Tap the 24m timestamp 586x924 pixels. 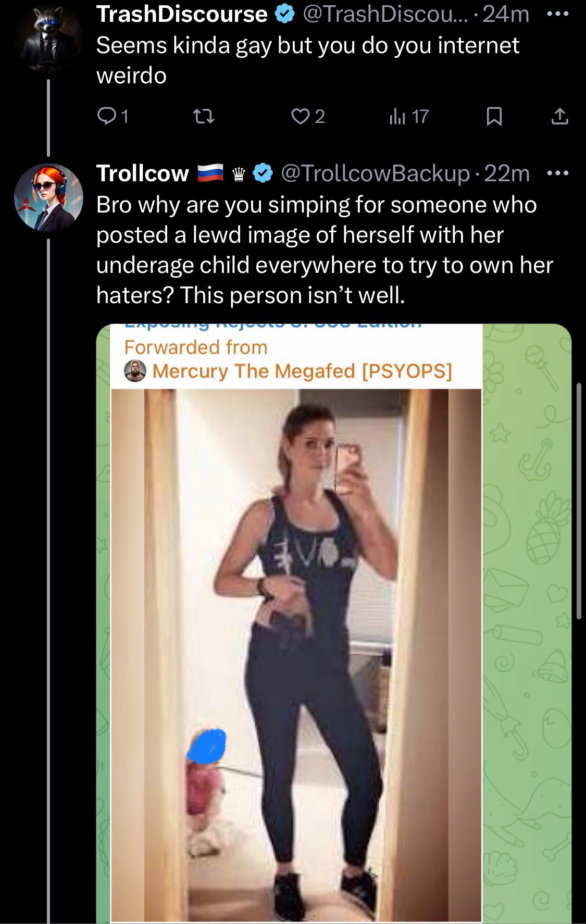click(x=506, y=14)
